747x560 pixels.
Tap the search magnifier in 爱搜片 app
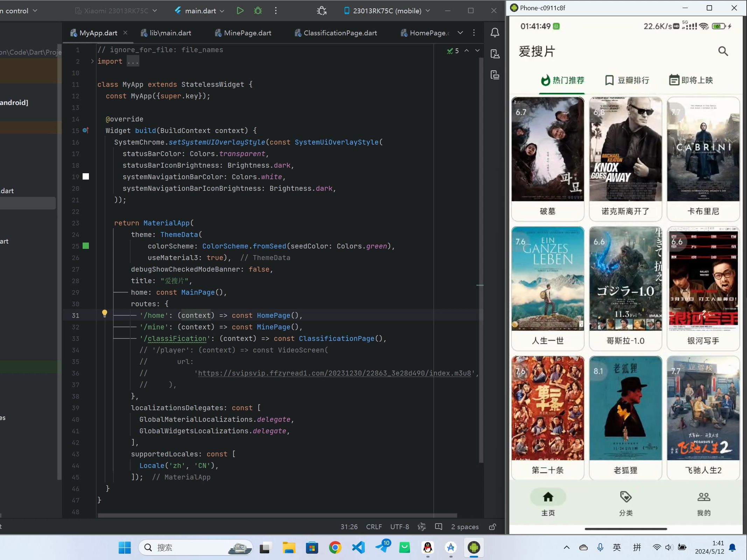click(x=723, y=51)
